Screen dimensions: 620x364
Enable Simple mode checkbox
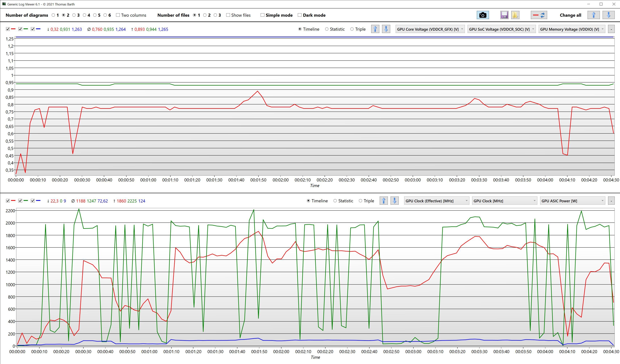(x=262, y=15)
